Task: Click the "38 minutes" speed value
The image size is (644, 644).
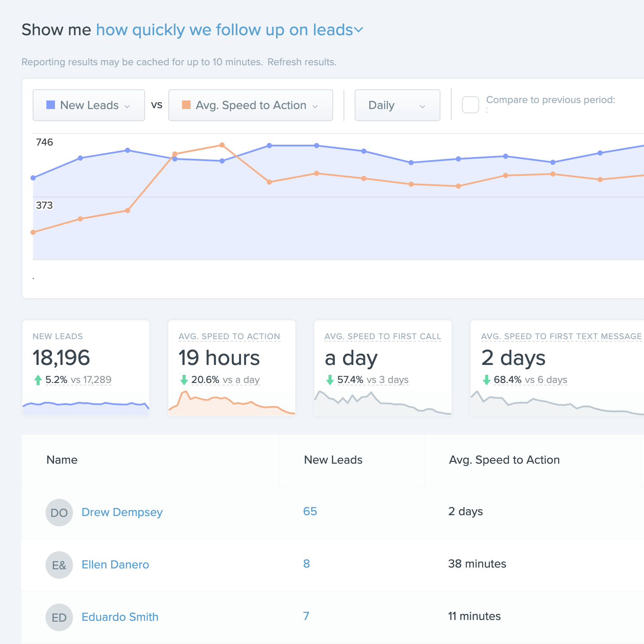Action: point(477,564)
